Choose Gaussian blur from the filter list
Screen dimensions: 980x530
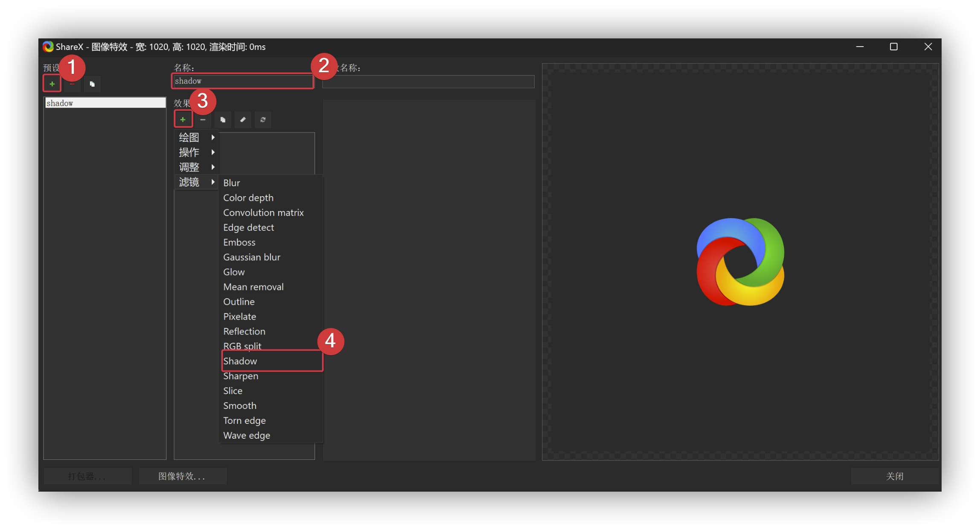271,257
